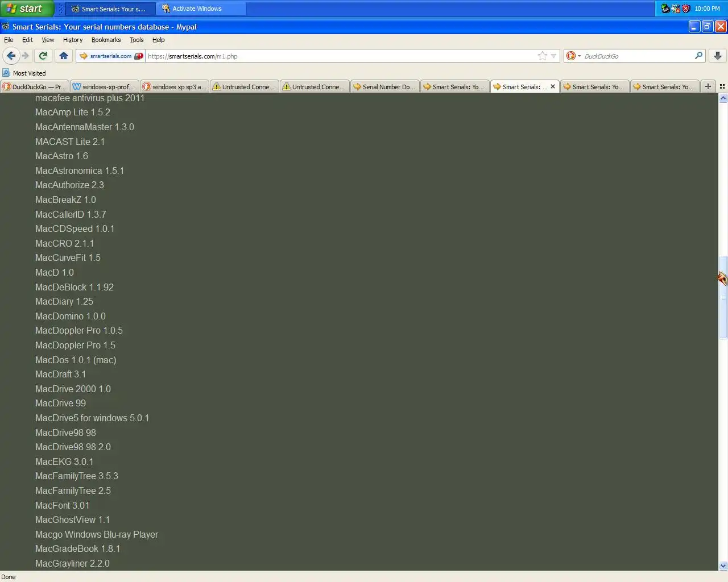Click the scrollbar down arrow
This screenshot has height=582, width=728.
point(723,566)
